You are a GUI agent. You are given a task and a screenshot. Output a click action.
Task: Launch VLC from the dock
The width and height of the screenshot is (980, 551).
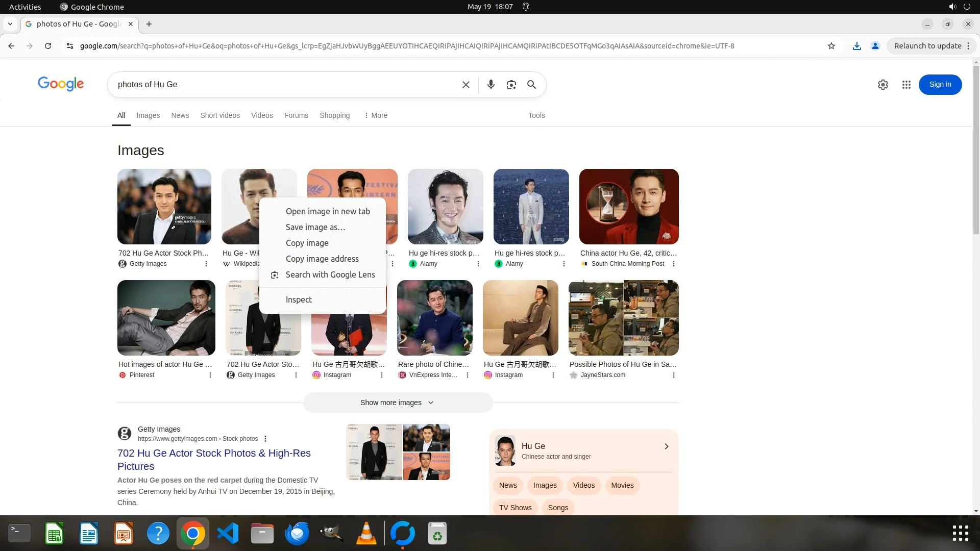point(366,534)
